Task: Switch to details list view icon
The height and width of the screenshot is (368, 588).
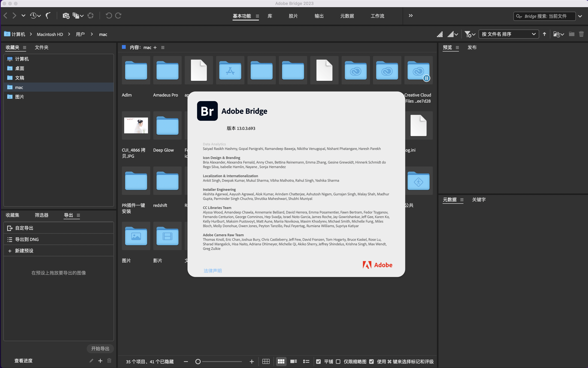Action: click(293, 361)
